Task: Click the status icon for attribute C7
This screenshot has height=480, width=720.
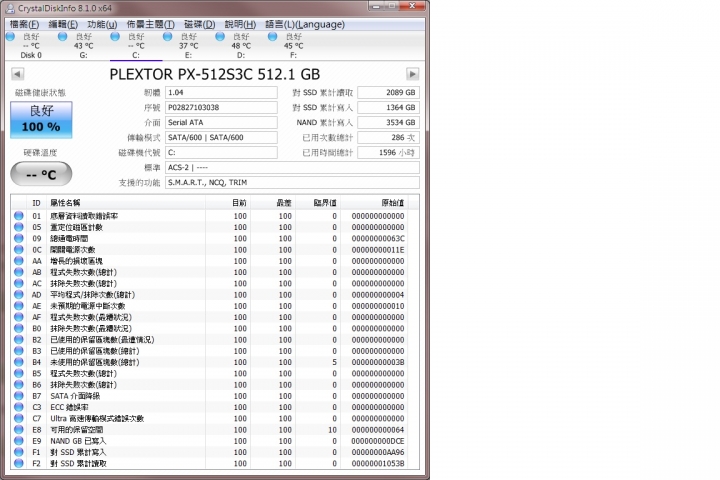Action: [x=19, y=418]
